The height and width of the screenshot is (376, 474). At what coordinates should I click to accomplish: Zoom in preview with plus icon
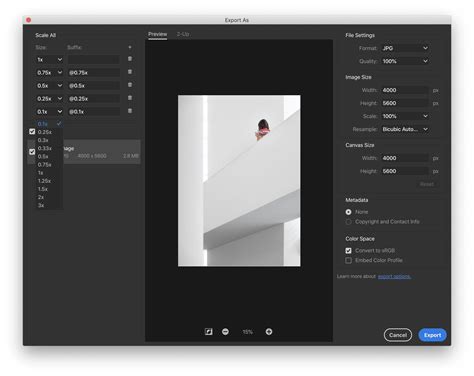tap(269, 332)
